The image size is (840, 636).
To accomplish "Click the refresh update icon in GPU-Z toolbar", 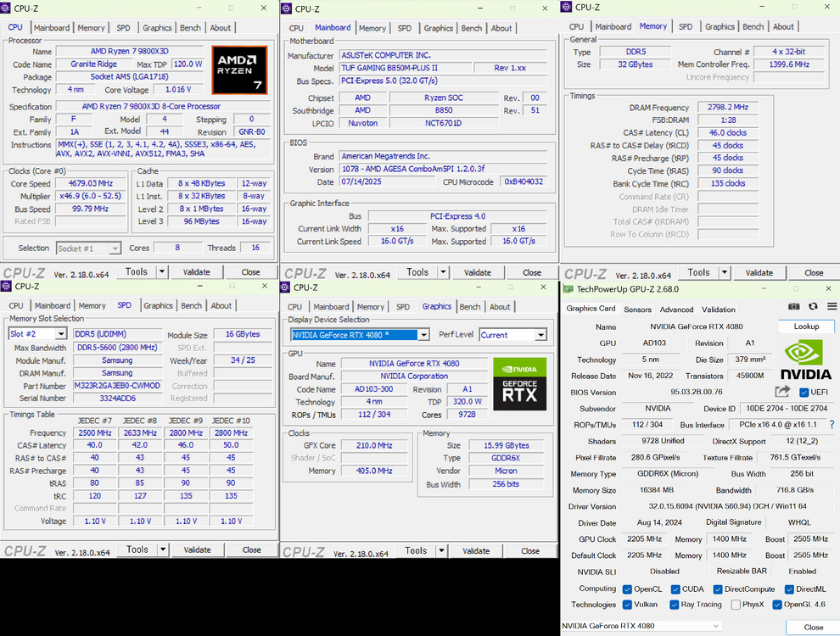I will pos(813,306).
